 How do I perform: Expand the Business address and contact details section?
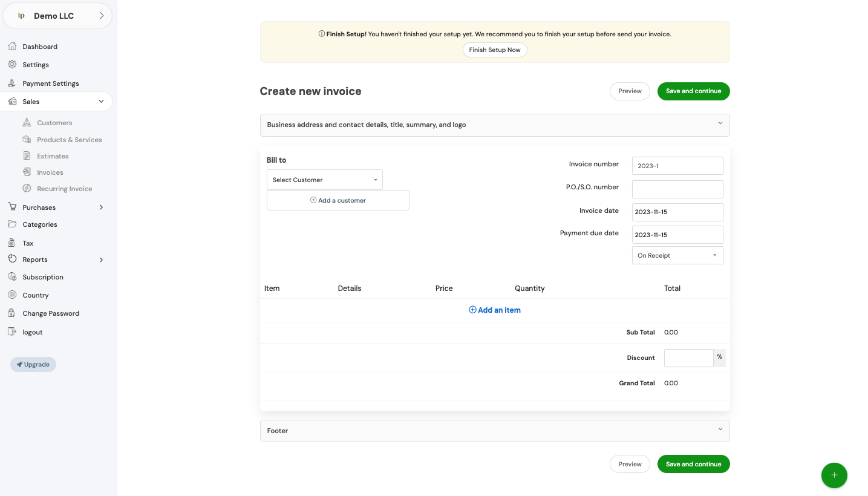tap(494, 125)
